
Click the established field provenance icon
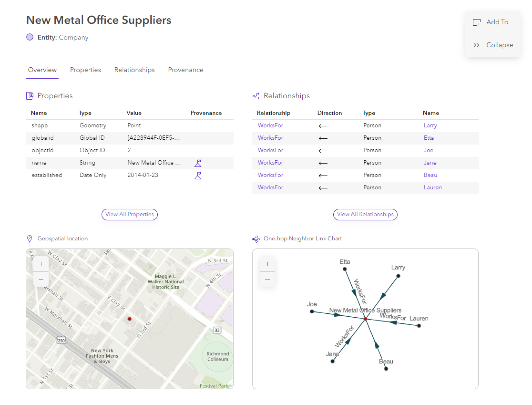(x=197, y=176)
